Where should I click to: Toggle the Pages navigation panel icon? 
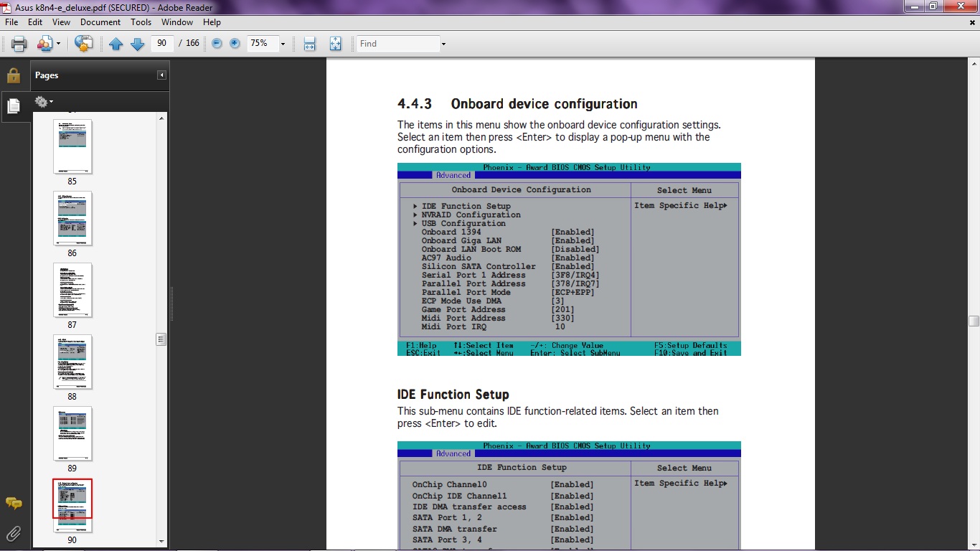[x=13, y=107]
